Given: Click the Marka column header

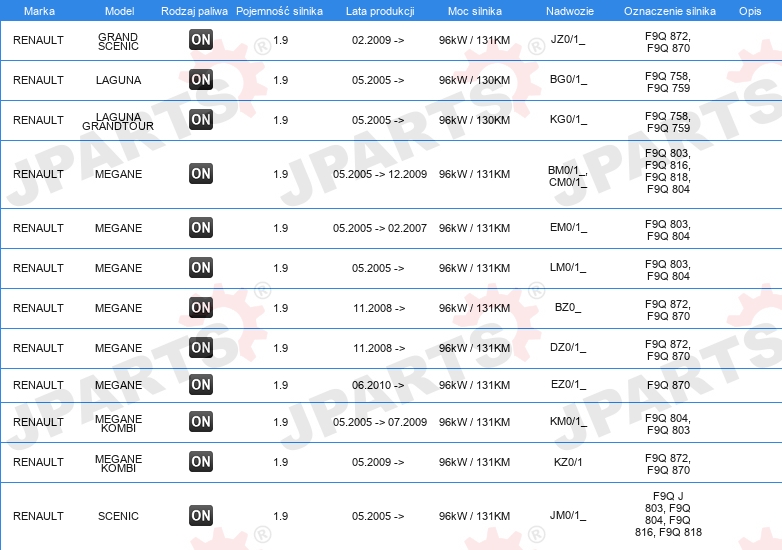Looking at the screenshot, I should (39, 11).
